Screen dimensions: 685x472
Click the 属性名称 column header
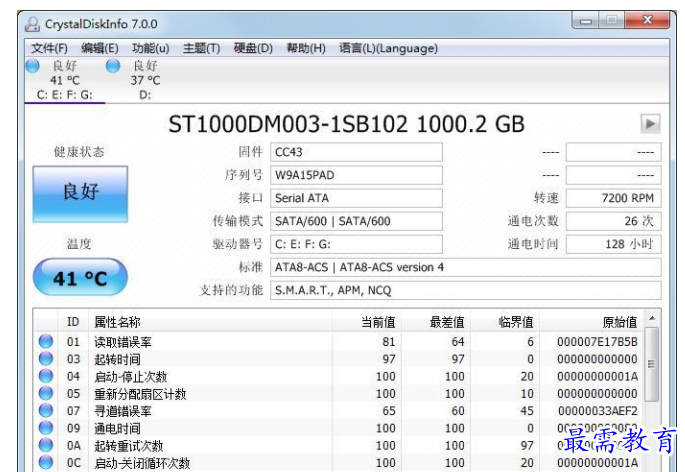point(210,322)
